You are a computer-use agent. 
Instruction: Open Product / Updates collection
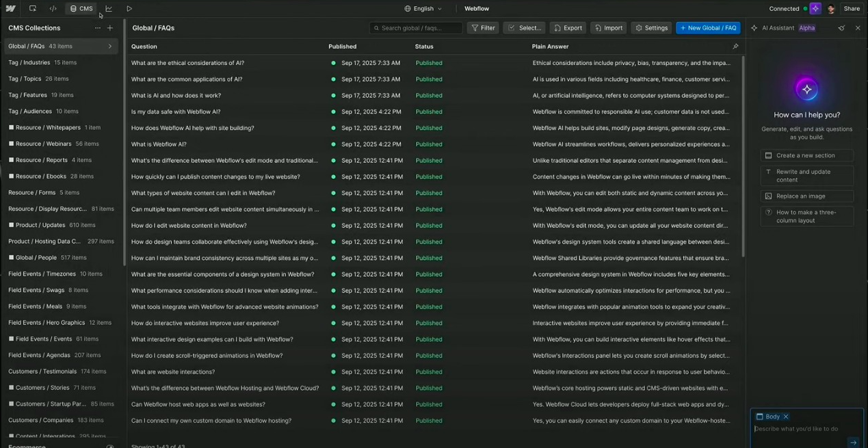[x=61, y=225]
